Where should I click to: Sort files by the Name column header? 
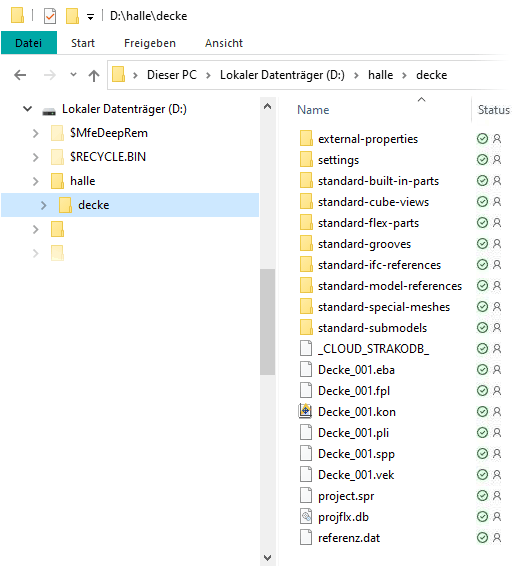click(313, 110)
